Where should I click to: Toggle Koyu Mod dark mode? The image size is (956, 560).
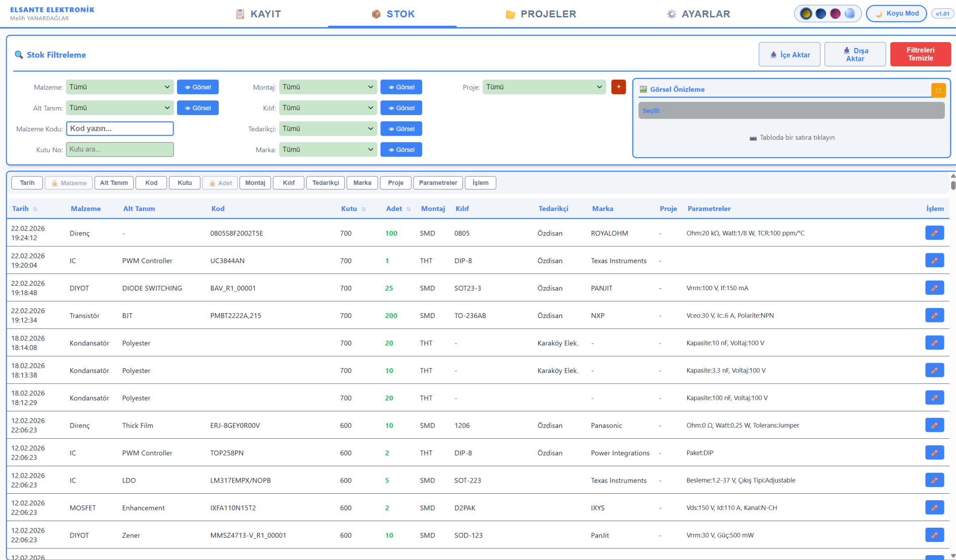click(897, 14)
